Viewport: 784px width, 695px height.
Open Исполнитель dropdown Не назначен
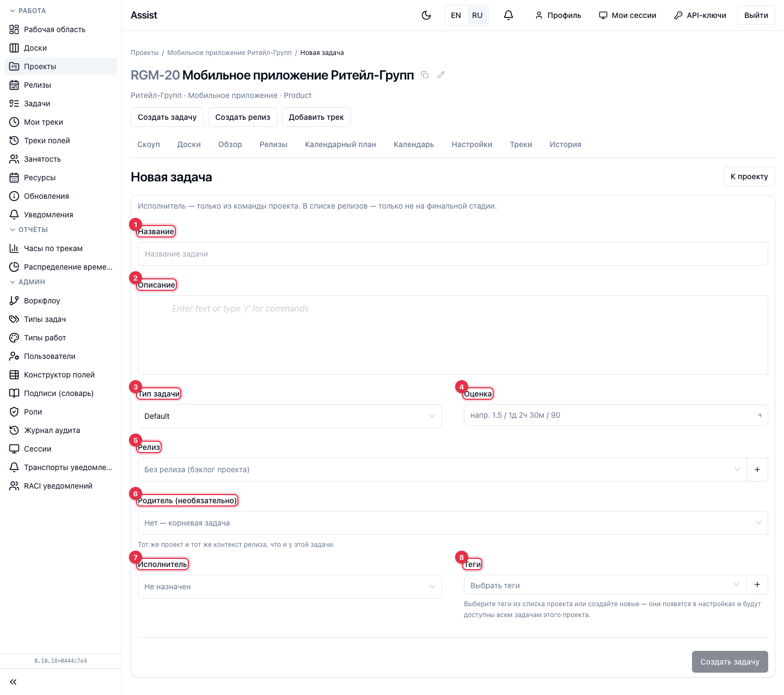tap(290, 587)
